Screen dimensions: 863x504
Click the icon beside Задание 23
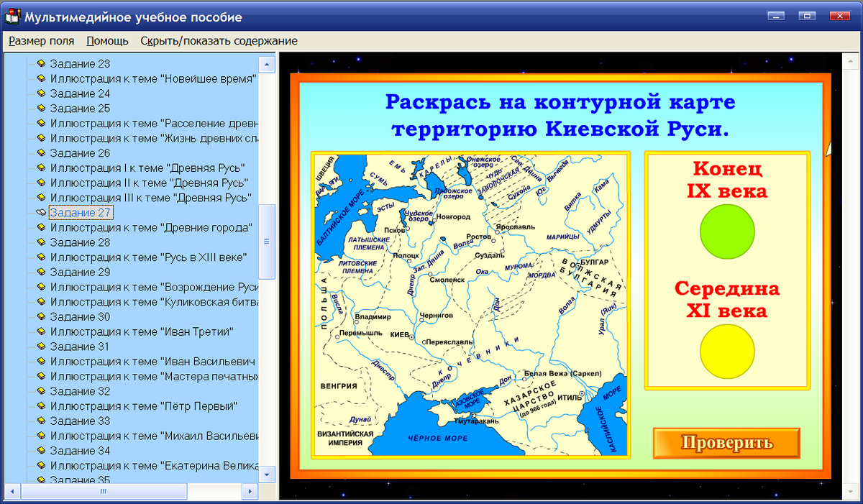coord(41,63)
